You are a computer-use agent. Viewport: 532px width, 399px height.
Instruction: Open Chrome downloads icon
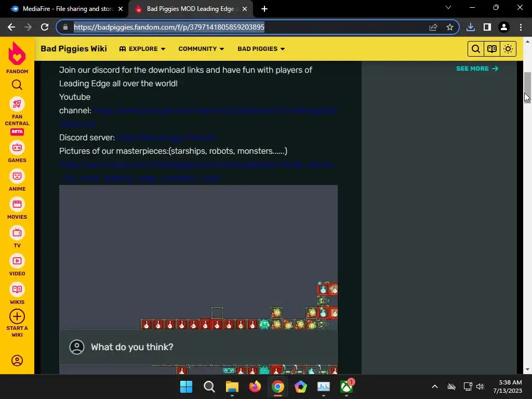tap(471, 27)
